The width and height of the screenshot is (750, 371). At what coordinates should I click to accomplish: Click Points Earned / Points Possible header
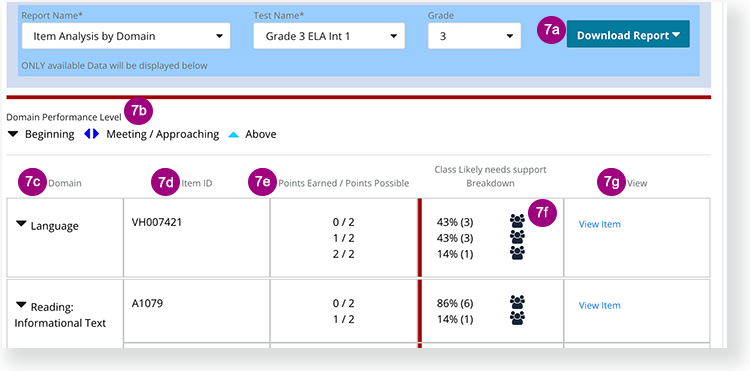pos(344,183)
